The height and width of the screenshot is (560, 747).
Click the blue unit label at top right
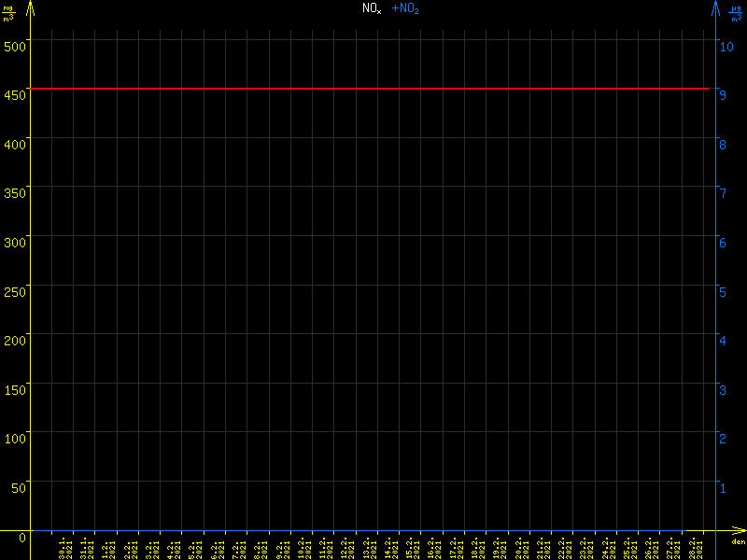pyautogui.click(x=736, y=12)
